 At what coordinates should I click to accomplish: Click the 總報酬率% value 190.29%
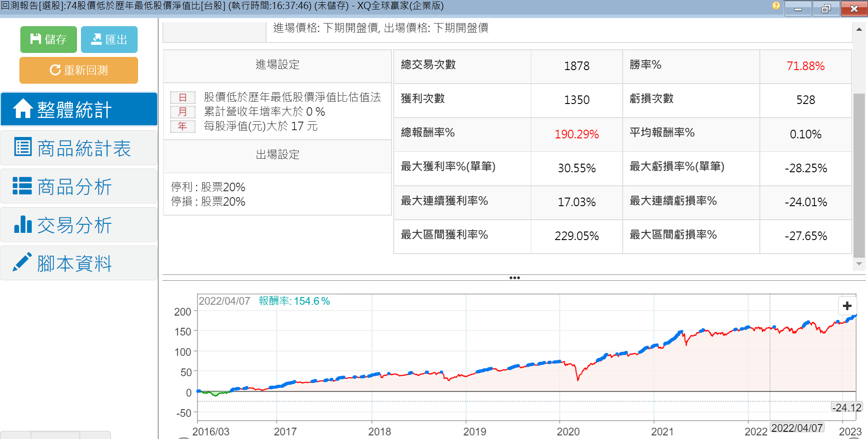click(576, 134)
